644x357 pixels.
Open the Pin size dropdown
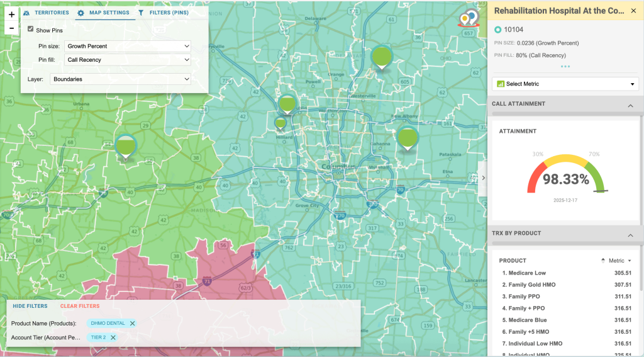click(128, 46)
